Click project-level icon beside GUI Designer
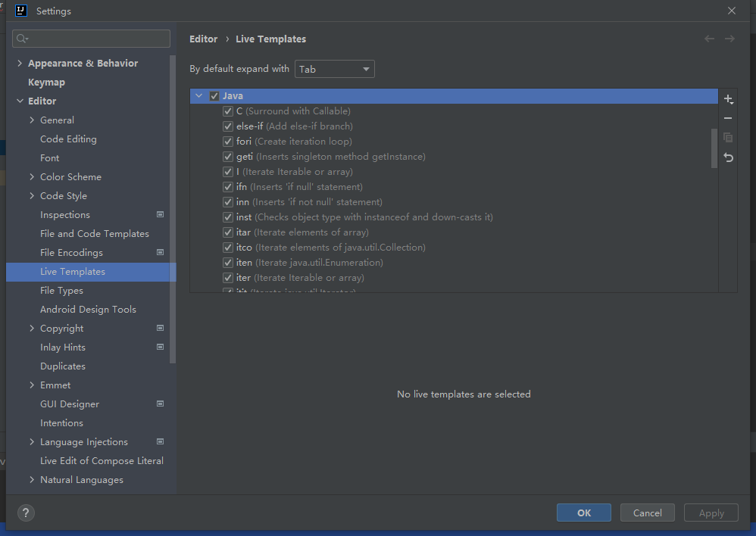The image size is (756, 536). pyautogui.click(x=160, y=404)
